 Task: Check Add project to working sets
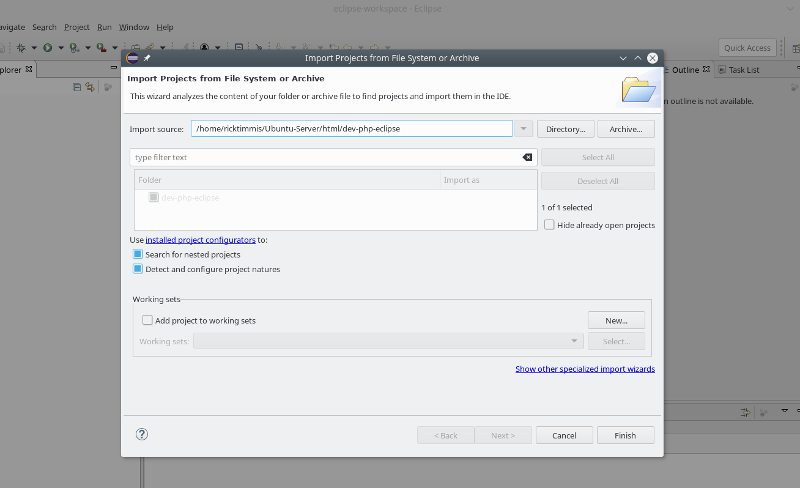(147, 320)
